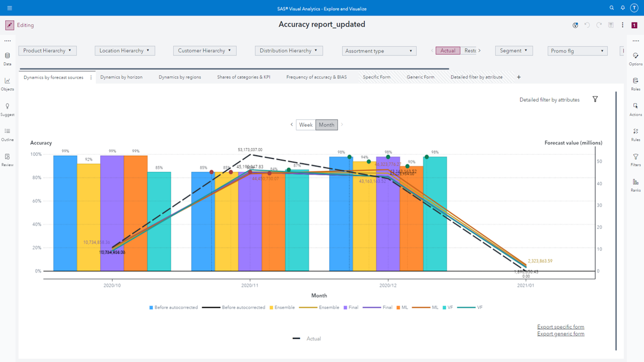
Task: Switch to Frequency of accuracy & BIAS tab
Action: pyautogui.click(x=316, y=77)
